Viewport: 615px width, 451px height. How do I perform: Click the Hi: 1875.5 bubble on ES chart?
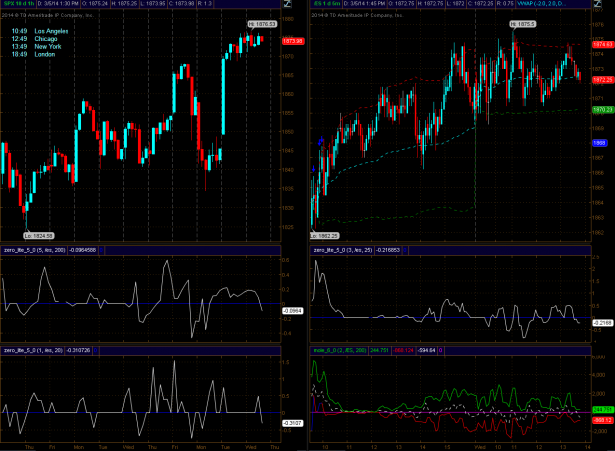(x=521, y=22)
